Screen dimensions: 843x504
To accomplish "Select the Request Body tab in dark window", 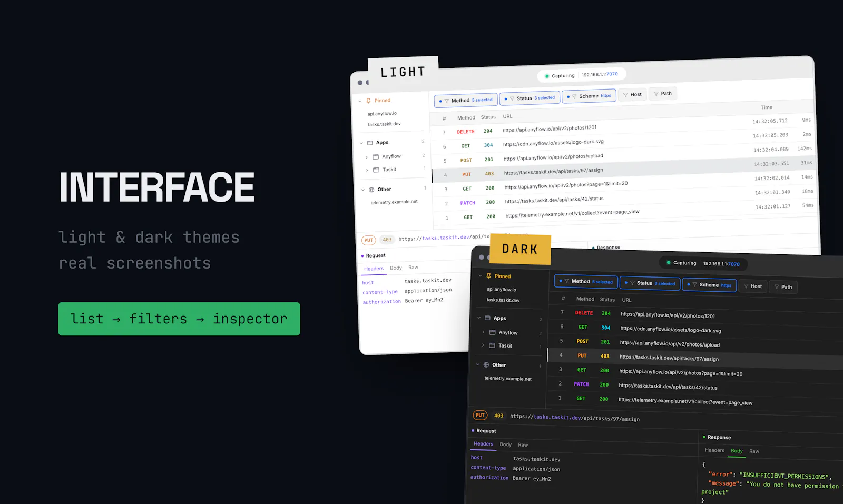I will pos(506,444).
